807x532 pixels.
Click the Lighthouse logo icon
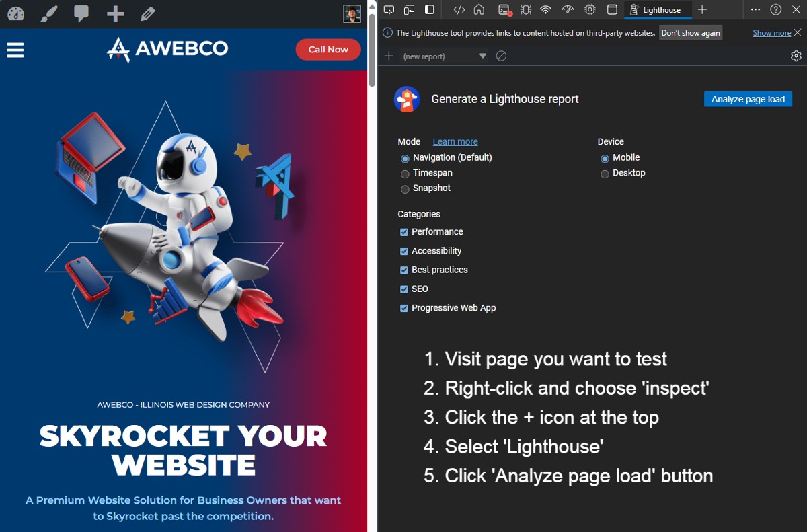pos(407,100)
